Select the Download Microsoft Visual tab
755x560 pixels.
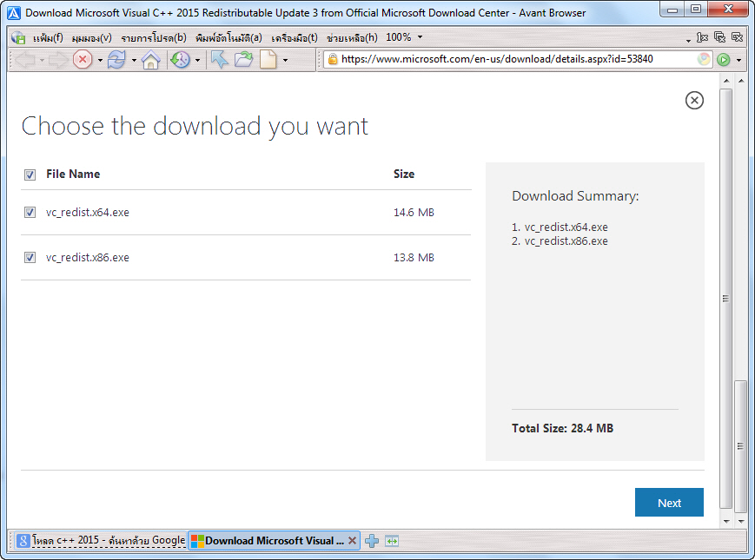tap(274, 541)
